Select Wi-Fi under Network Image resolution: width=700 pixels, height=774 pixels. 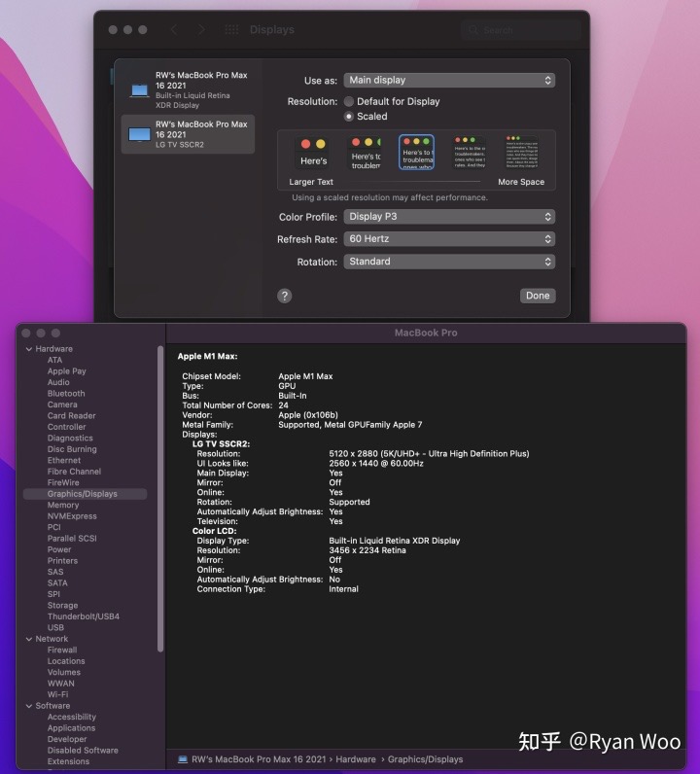click(x=57, y=694)
